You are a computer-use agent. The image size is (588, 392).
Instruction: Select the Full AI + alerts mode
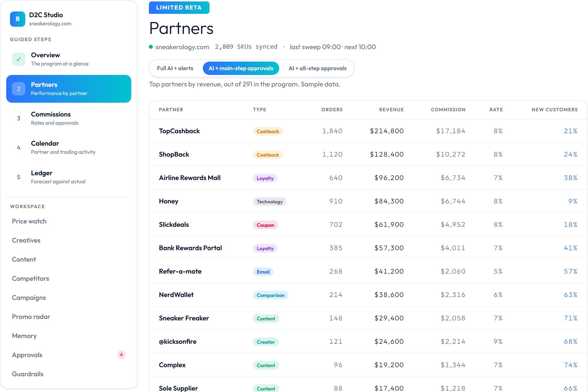click(x=175, y=68)
